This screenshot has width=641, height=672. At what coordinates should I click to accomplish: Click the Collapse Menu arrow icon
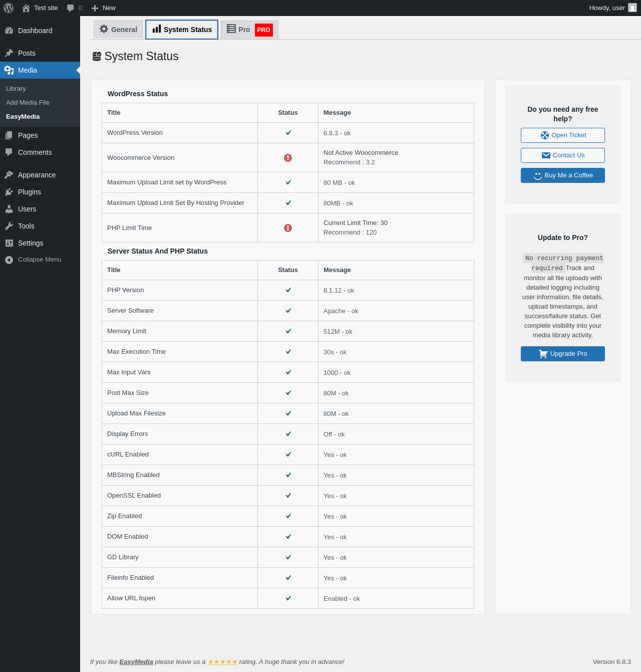pyautogui.click(x=9, y=260)
